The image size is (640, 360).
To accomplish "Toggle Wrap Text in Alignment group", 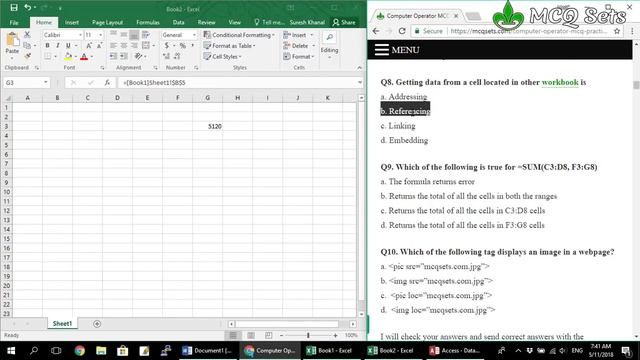I will pos(145,35).
